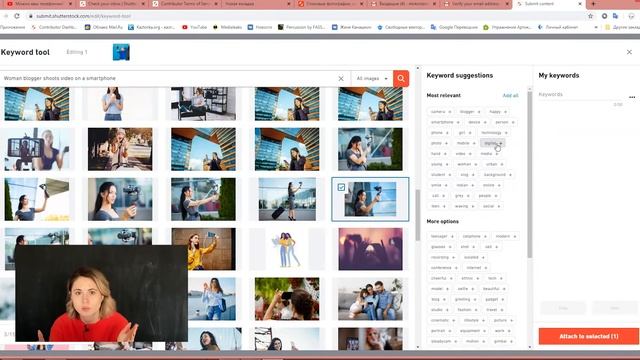Switch to the Check your inbox tab
The height and width of the screenshot is (360, 640).
tap(111, 4)
